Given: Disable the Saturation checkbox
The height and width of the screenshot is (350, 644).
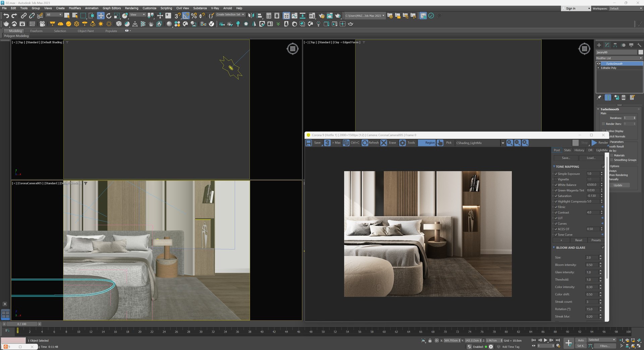Looking at the screenshot, I should [x=556, y=196].
